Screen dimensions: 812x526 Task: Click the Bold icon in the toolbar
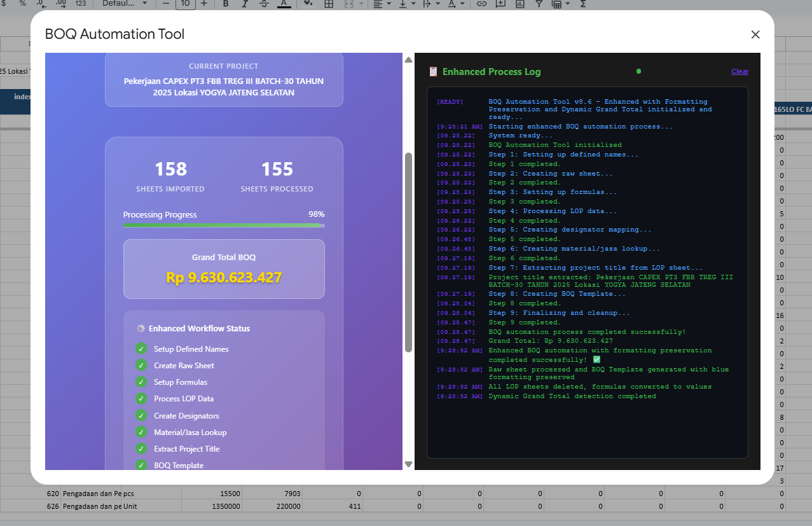[226, 4]
